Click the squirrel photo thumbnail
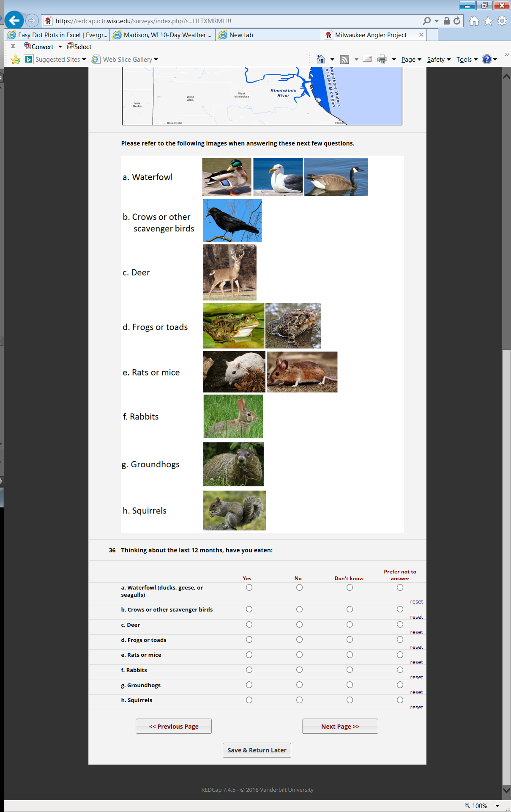The height and width of the screenshot is (812, 511). [235, 510]
